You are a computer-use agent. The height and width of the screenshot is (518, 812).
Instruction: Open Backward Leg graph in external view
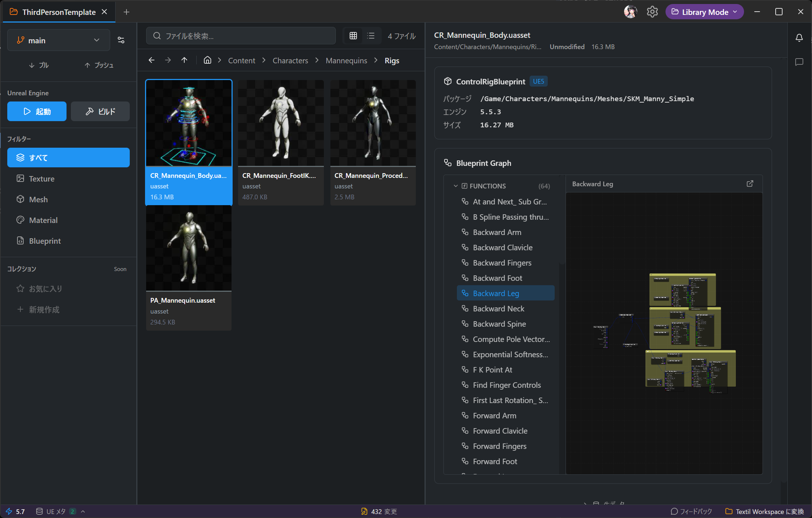click(750, 184)
